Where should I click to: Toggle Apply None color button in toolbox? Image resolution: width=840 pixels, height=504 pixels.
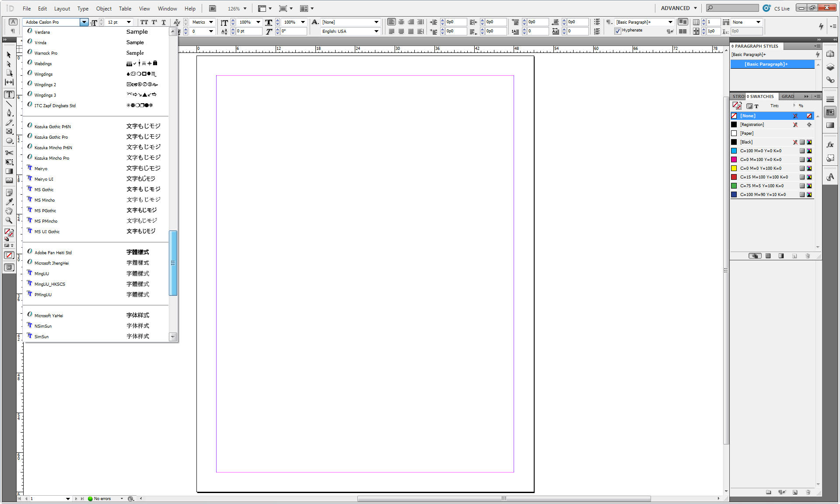pyautogui.click(x=9, y=255)
